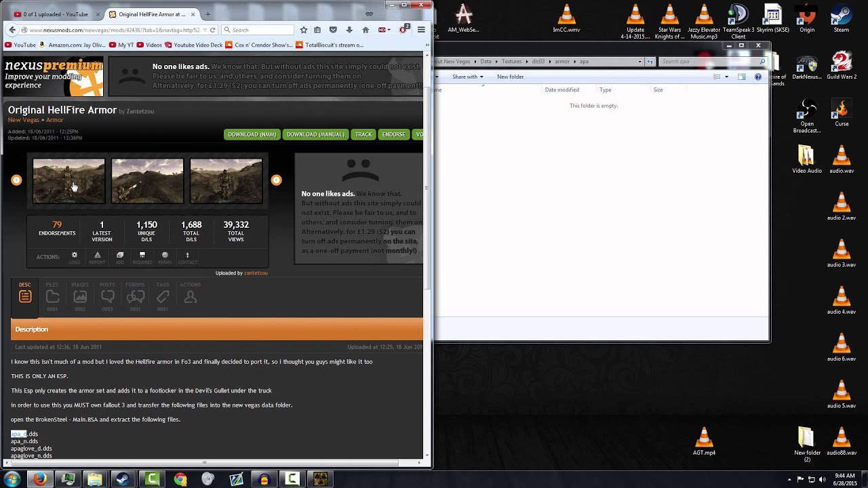868x488 pixels.
Task: Open the Required files action icon
Action: tap(142, 258)
